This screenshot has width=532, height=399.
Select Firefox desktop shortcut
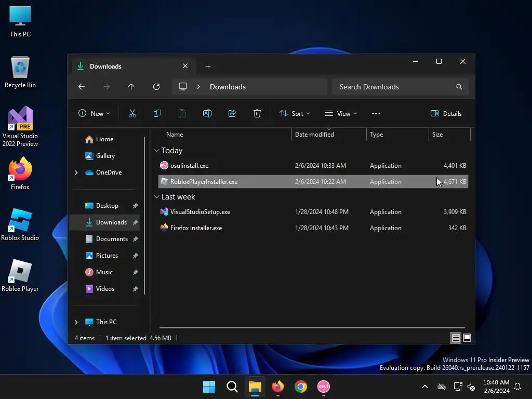(20, 174)
